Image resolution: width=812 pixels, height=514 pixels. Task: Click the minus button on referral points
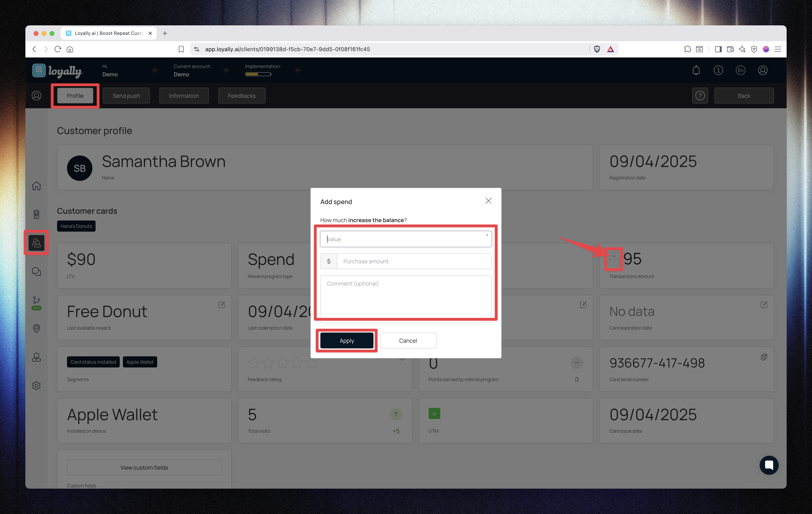click(577, 363)
